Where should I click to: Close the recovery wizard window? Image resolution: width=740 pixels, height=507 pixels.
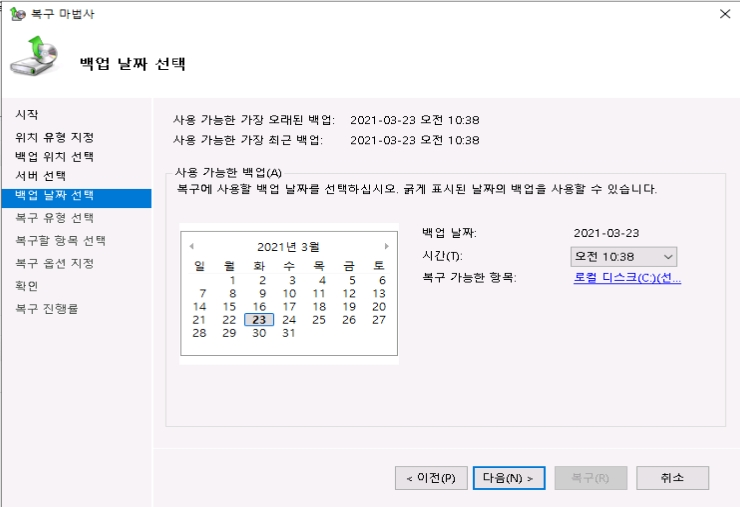click(x=725, y=14)
